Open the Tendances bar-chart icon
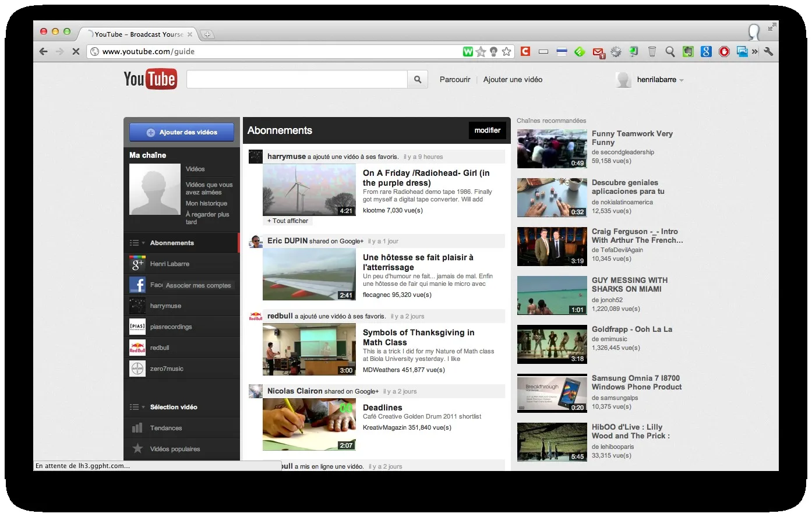The image size is (812, 517). [137, 428]
